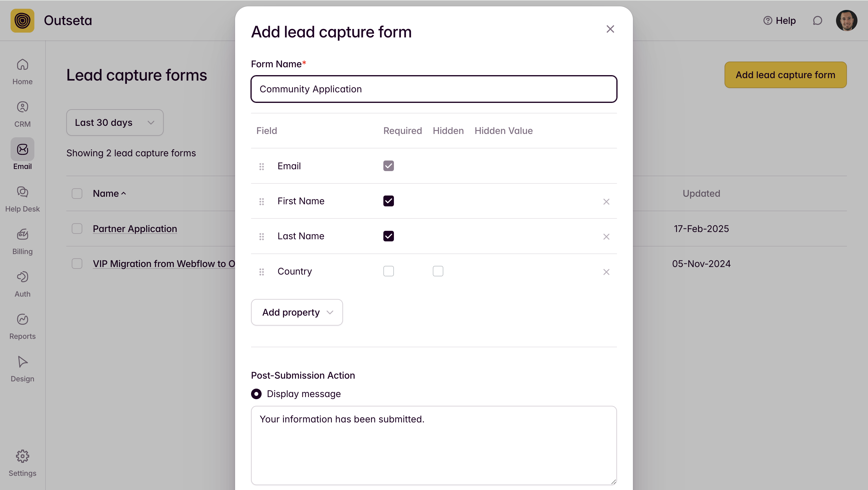868x490 pixels.
Task: Click the yellow Add lead capture form button
Action: click(x=785, y=75)
